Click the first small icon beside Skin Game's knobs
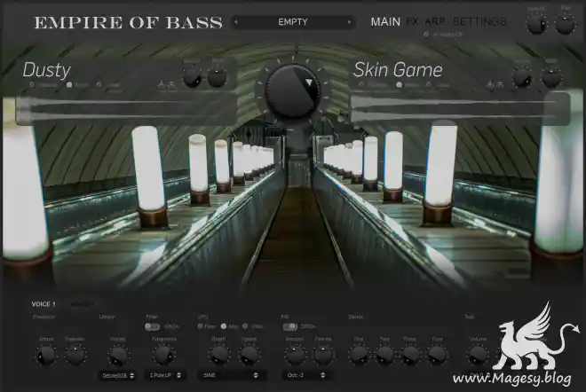Screen dimensions: 586x392 click(x=490, y=85)
